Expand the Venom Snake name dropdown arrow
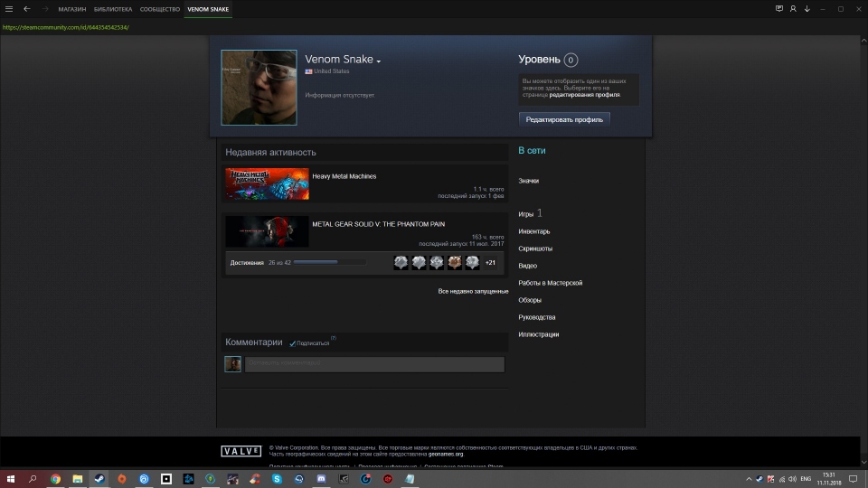The image size is (868, 488). pyautogui.click(x=379, y=61)
